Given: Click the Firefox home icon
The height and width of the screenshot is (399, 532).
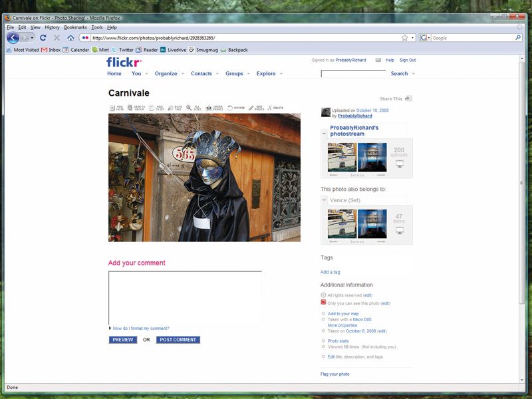Looking at the screenshot, I should point(70,38).
